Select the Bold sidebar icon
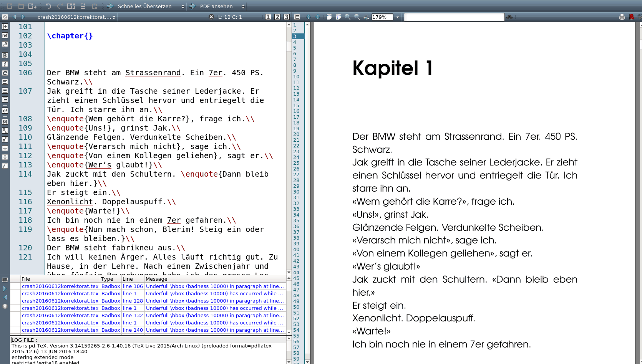The image size is (642, 364). [5, 55]
